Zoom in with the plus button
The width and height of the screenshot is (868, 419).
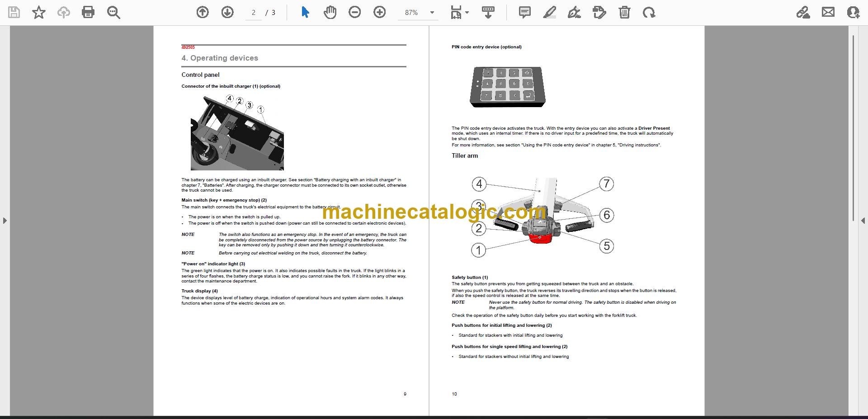point(380,12)
